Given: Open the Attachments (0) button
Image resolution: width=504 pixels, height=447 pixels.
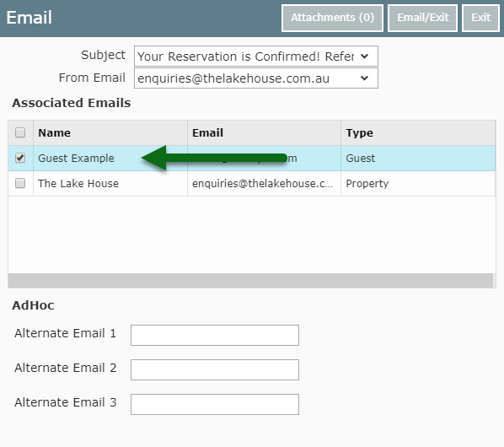Looking at the screenshot, I should click(332, 18).
